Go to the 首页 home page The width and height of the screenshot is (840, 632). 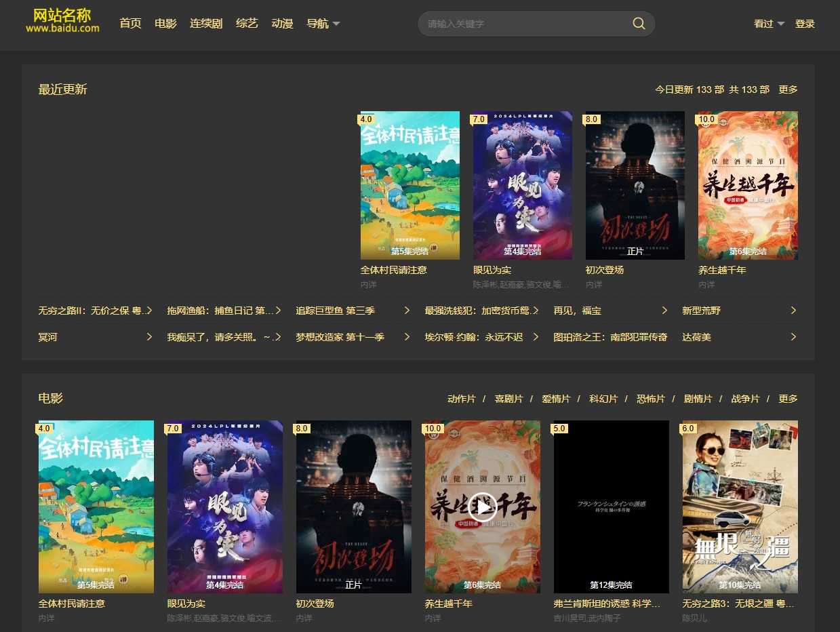point(130,24)
